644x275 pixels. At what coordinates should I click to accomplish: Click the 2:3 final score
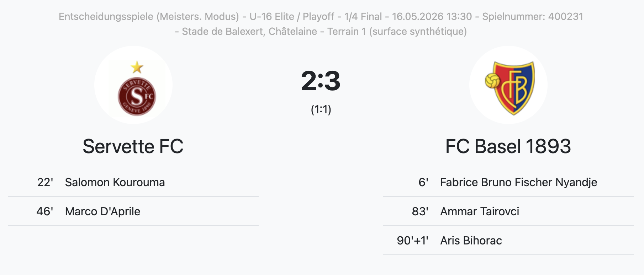(321, 81)
